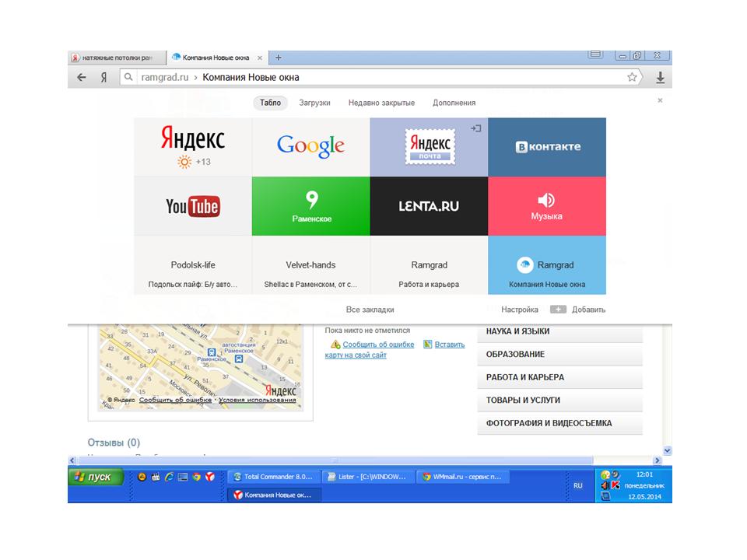The width and height of the screenshot is (747, 560).
Task: Launch the AIMP quick-launch icon
Action: [142, 477]
